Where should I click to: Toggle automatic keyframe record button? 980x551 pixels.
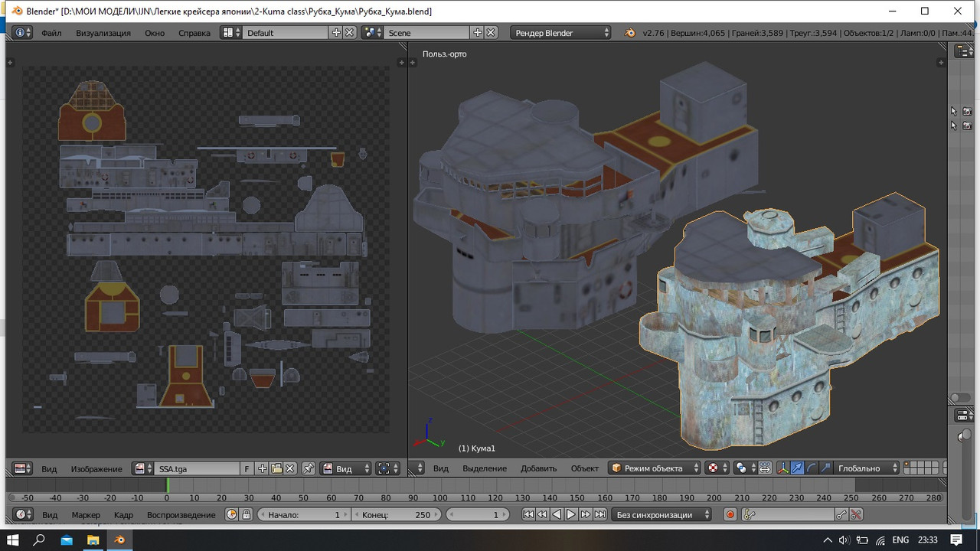(x=730, y=515)
